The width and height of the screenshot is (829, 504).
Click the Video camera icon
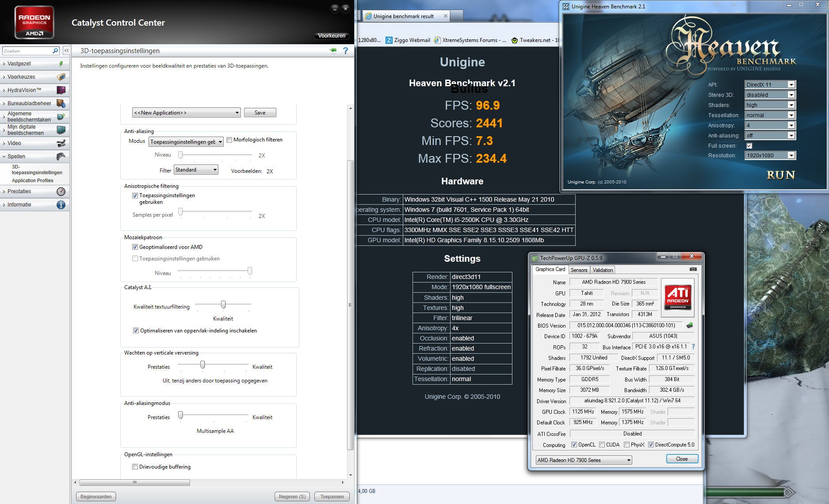pyautogui.click(x=61, y=143)
